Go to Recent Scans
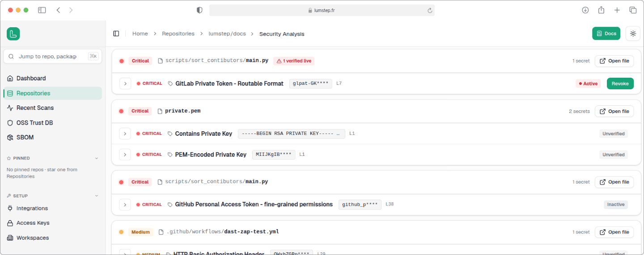The width and height of the screenshot is (644, 255). click(53, 108)
